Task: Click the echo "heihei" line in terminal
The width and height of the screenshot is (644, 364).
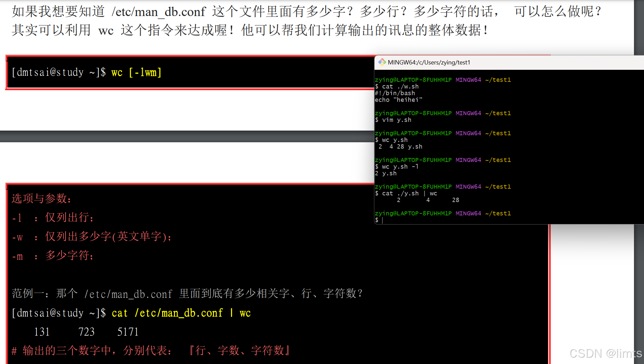Action: click(399, 100)
